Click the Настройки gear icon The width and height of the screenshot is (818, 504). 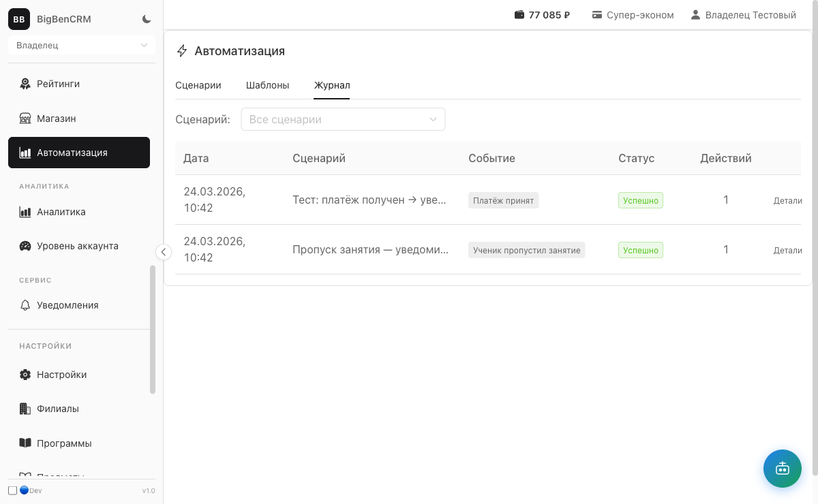25,375
